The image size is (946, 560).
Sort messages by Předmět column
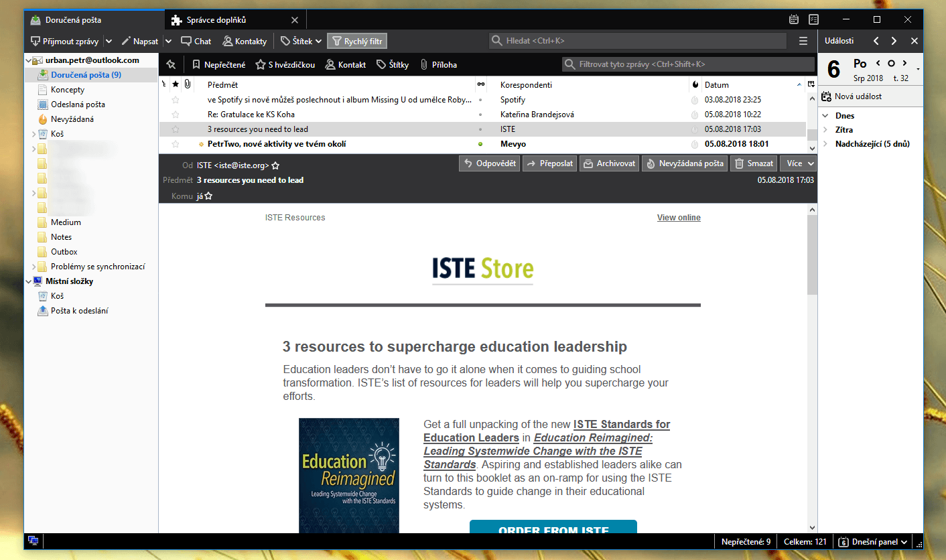click(x=334, y=84)
